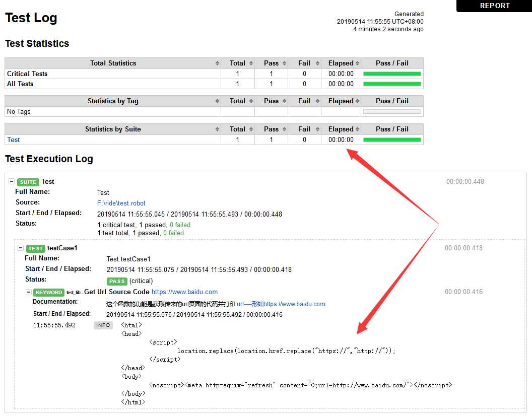532x416 pixels.
Task: Click the Test.testCase1 full name value
Action: tap(128, 259)
